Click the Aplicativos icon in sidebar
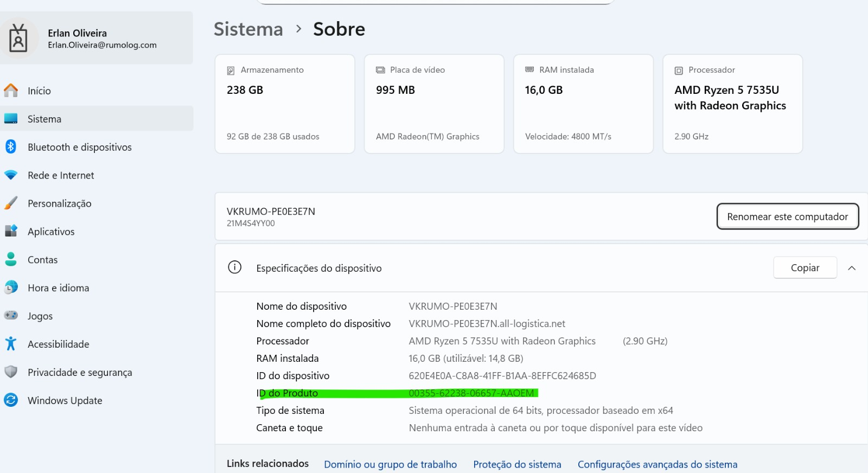This screenshot has height=473, width=868. point(11,231)
